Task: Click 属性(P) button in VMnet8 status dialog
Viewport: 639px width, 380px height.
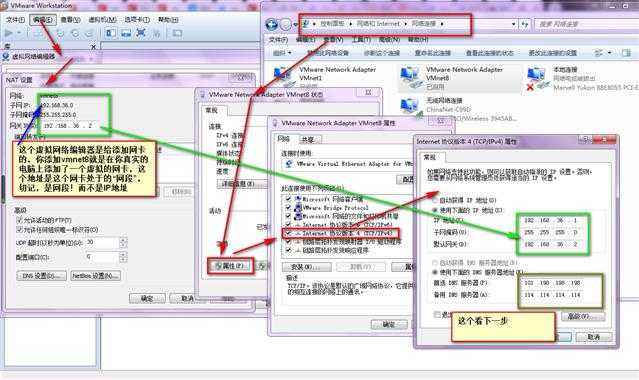Action: (230, 266)
